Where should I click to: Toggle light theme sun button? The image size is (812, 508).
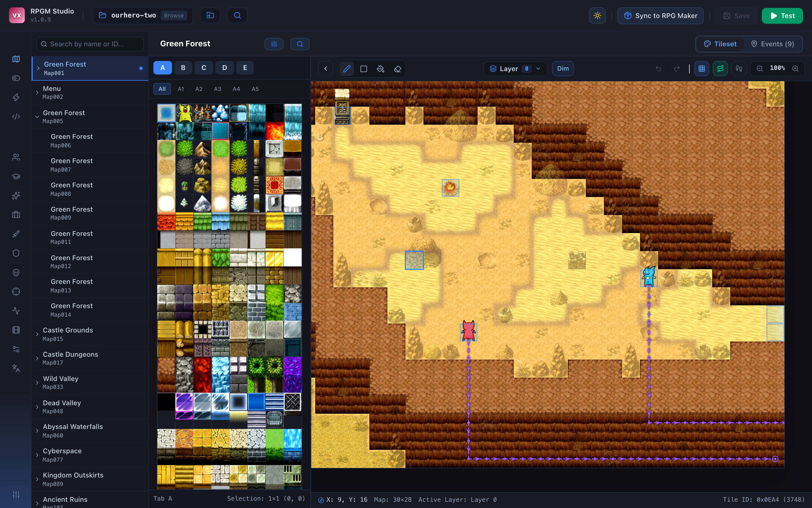click(597, 16)
